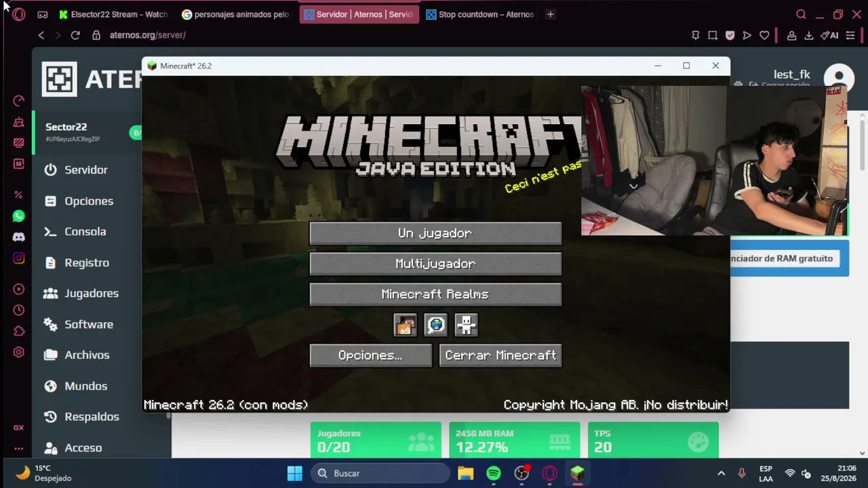Screen dimensions: 868x488
Task: Open Minecraft Opciones... settings
Action: click(370, 355)
